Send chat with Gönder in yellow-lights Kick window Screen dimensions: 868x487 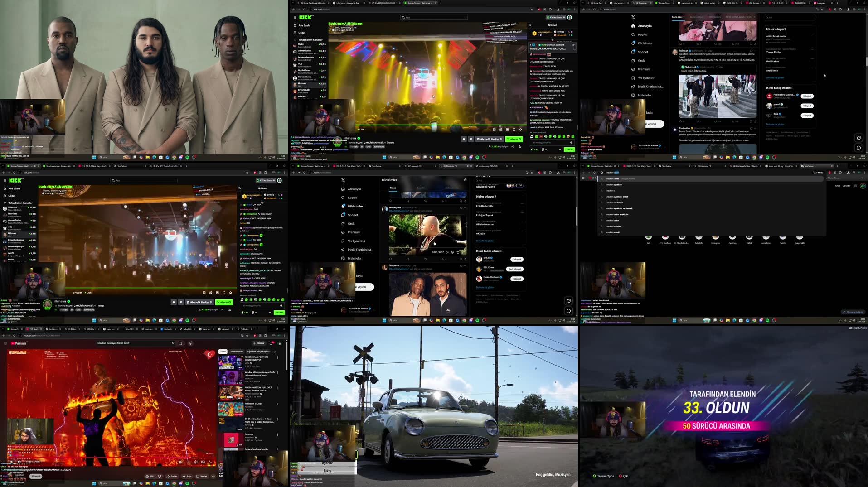coord(569,149)
